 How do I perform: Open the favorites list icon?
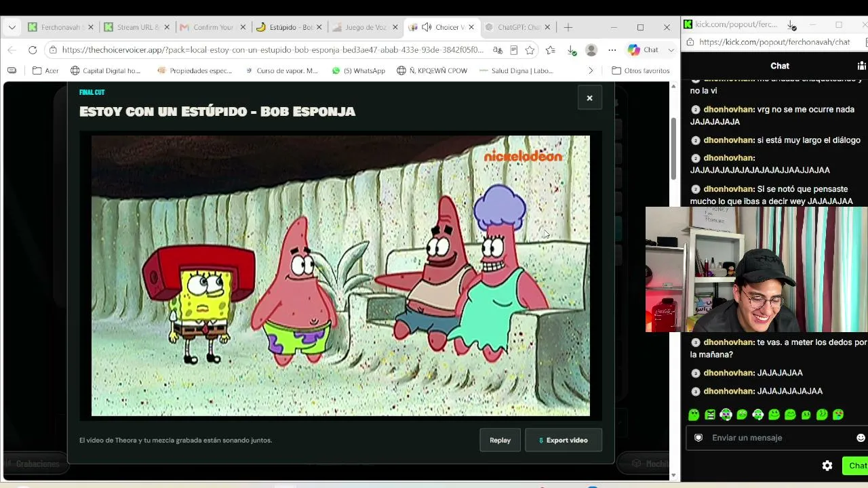(x=551, y=50)
